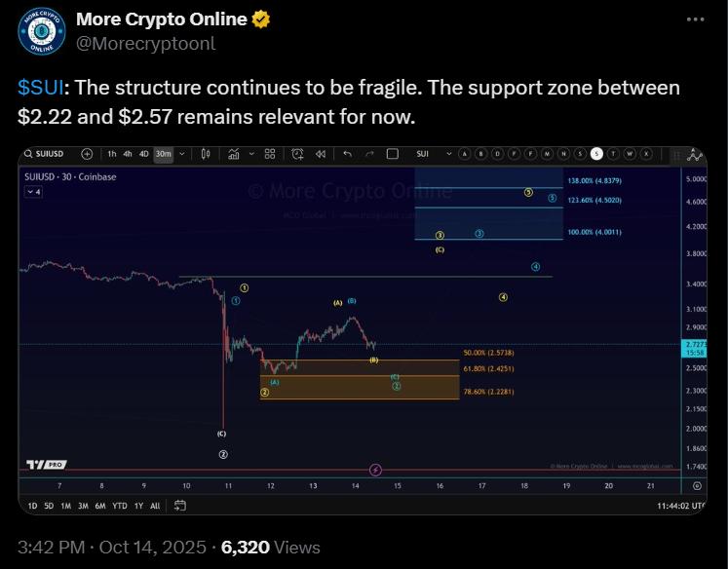This screenshot has width=728, height=569.
Task: Click the bar replay rewind icon
Action: click(x=319, y=154)
